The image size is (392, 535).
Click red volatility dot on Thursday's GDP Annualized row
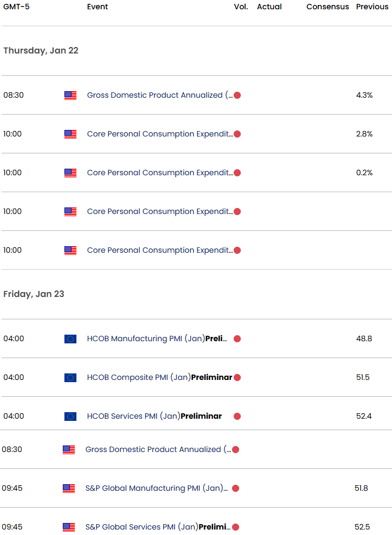tap(237, 96)
